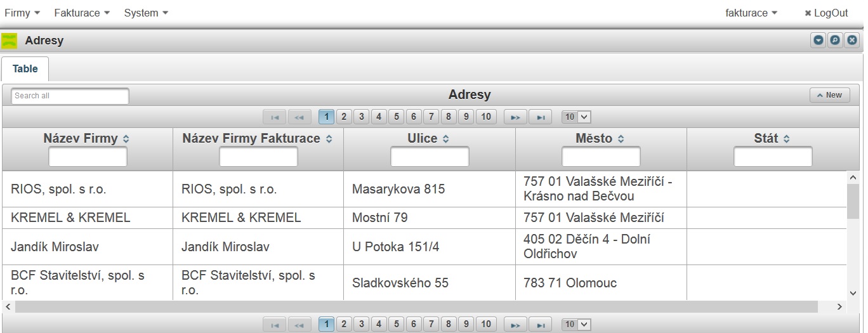Click scroll-up arrow of table vertical scrollbar
Screen dimensions: 868x333
(853, 178)
